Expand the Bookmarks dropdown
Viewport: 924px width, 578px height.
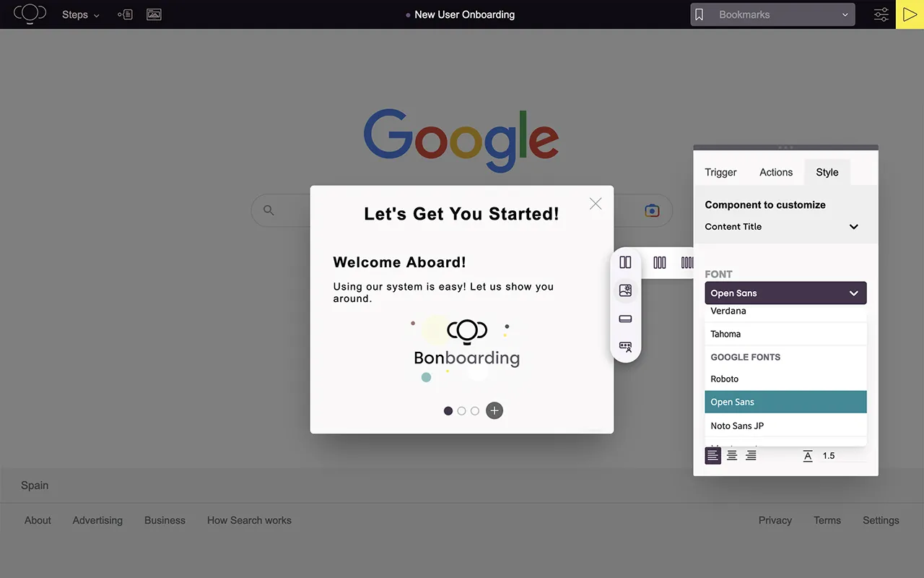845,14
